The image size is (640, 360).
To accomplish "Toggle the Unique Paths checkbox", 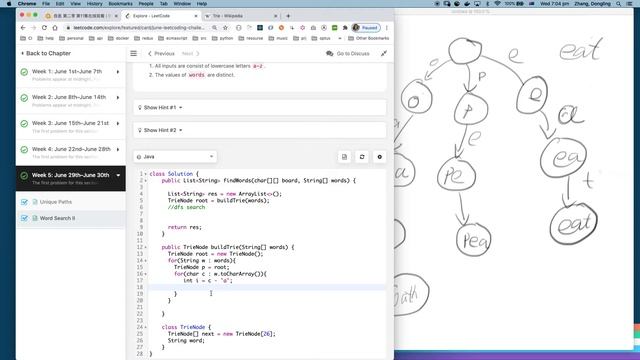I will pos(24,202).
